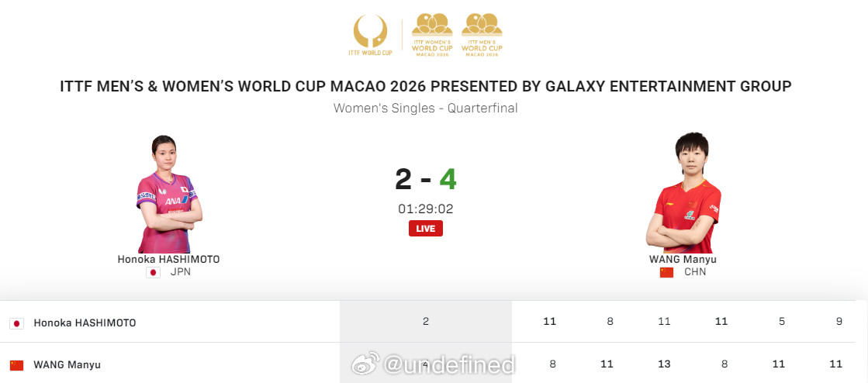
Task: Click WANG Manyu name below her photo
Action: 683,260
